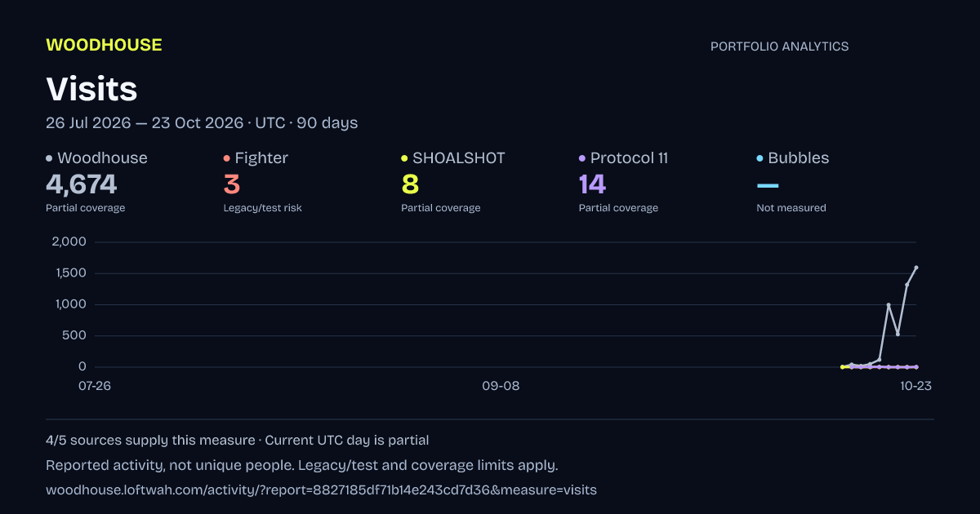Click Protocol 11's value 14

592,184
